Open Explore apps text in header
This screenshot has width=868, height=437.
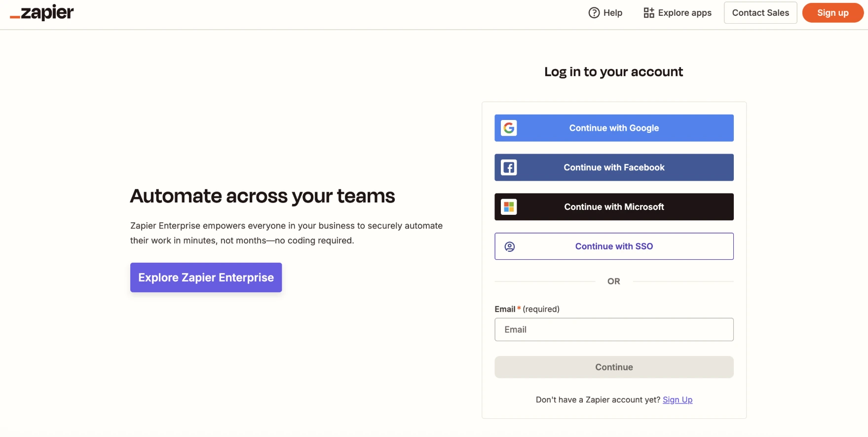tap(685, 13)
